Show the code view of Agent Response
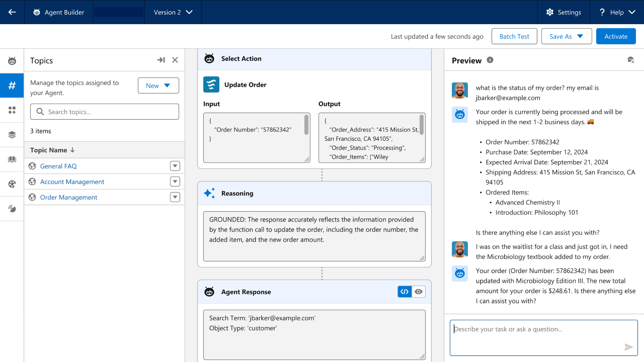The width and height of the screenshot is (644, 362). pyautogui.click(x=405, y=292)
